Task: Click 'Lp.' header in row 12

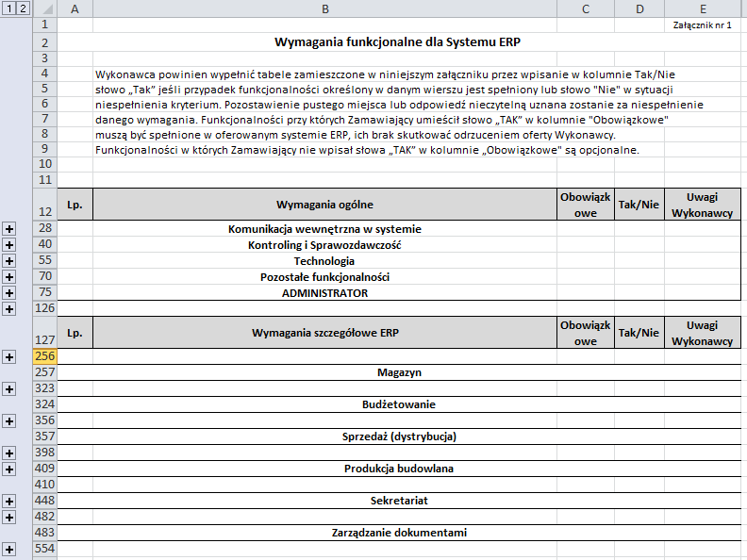Action: pyautogui.click(x=75, y=205)
